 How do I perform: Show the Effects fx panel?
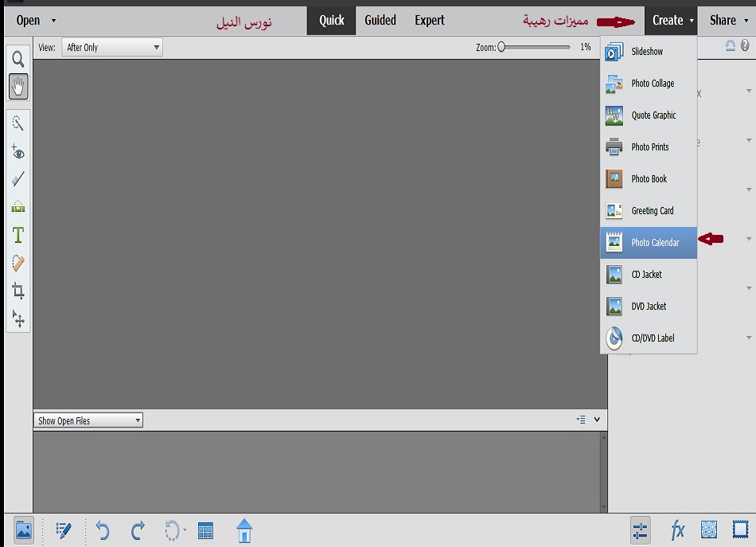pyautogui.click(x=678, y=530)
